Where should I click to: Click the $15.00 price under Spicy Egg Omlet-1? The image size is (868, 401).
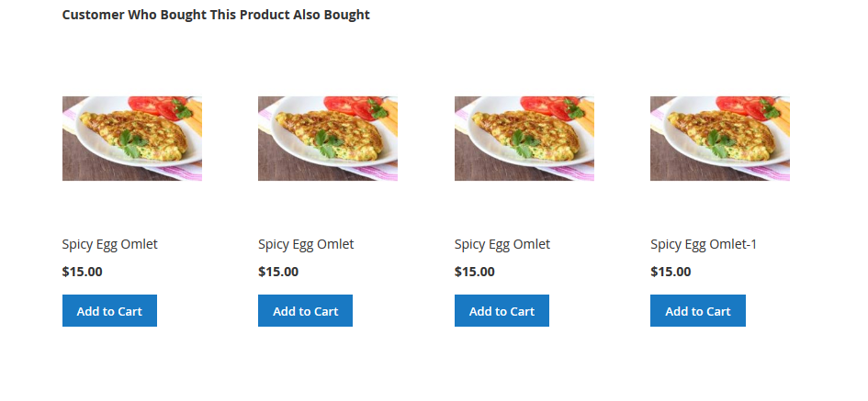click(671, 272)
